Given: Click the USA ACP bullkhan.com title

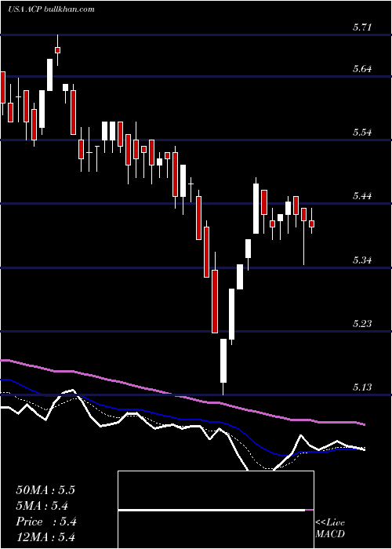Looking at the screenshot, I should (51, 9).
